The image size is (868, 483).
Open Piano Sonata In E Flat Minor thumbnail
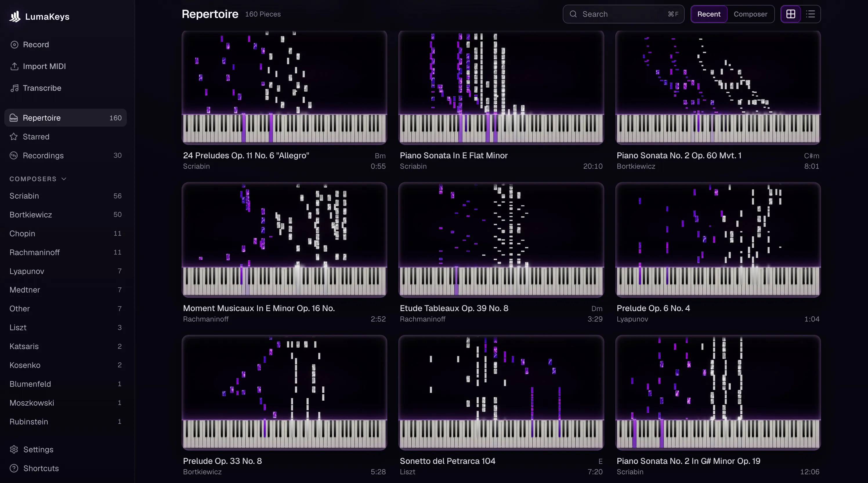tap(501, 88)
